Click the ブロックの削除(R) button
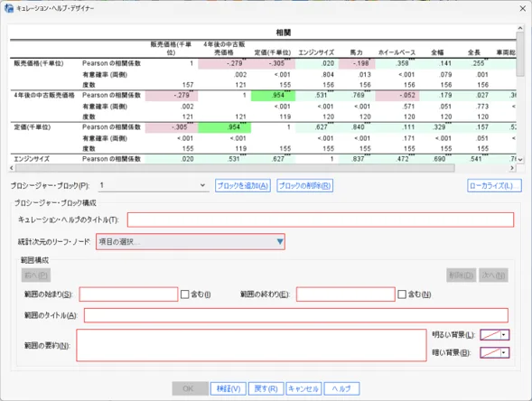Viewport: 532px width, 401px height. point(304,185)
